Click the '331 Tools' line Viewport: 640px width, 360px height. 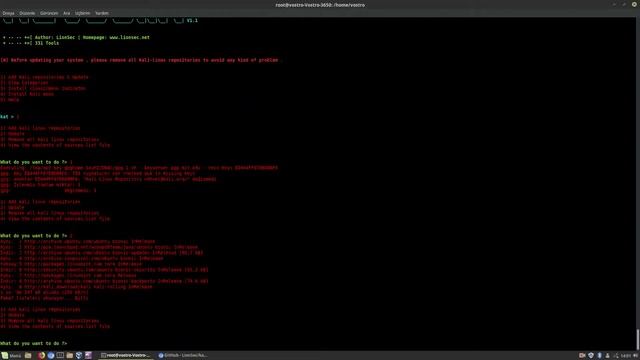pyautogui.click(x=31, y=43)
